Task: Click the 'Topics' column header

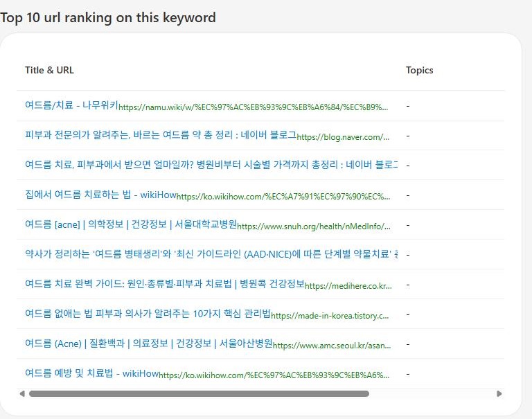Action: (x=419, y=70)
